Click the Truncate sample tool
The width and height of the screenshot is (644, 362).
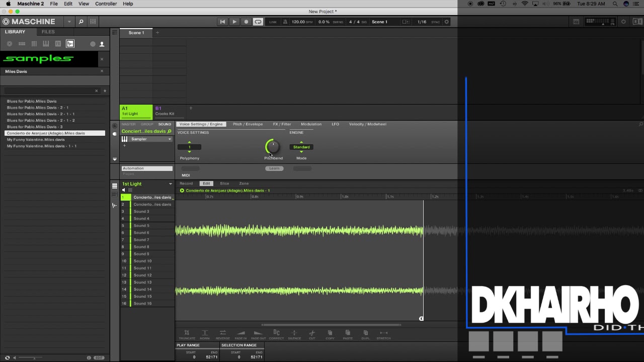click(187, 334)
